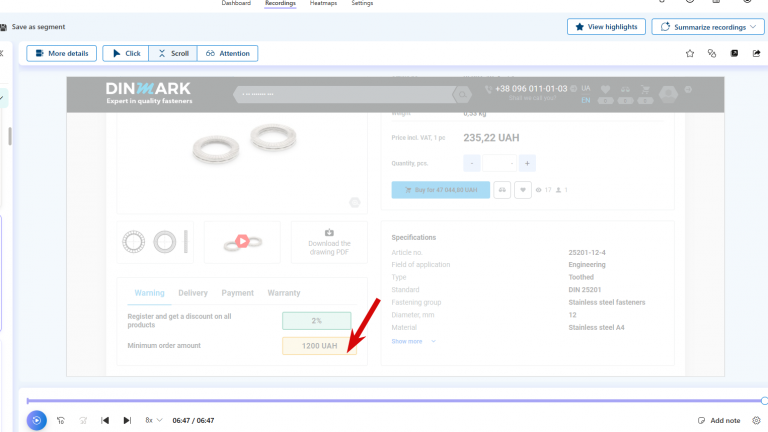Click the washer drawing thumbnail

(156, 242)
